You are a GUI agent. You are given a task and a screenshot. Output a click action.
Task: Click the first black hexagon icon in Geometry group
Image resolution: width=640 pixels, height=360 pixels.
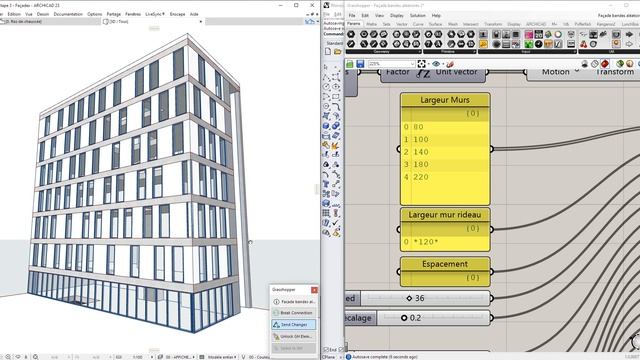351,34
